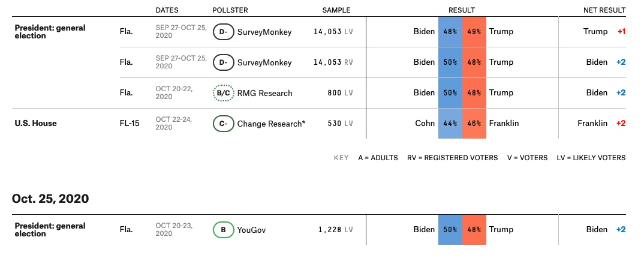Click the DATES column header
Screen dimensions: 644x258
point(167,10)
